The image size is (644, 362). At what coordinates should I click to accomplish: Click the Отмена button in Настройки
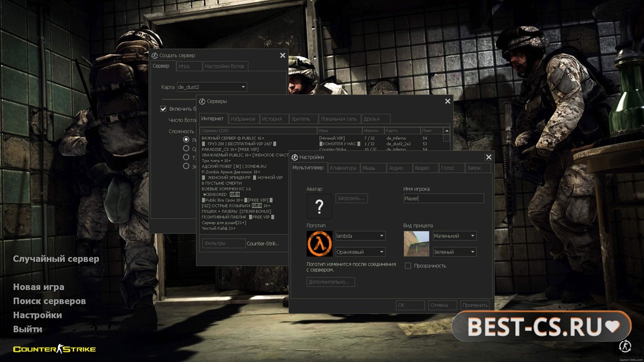[x=442, y=305]
